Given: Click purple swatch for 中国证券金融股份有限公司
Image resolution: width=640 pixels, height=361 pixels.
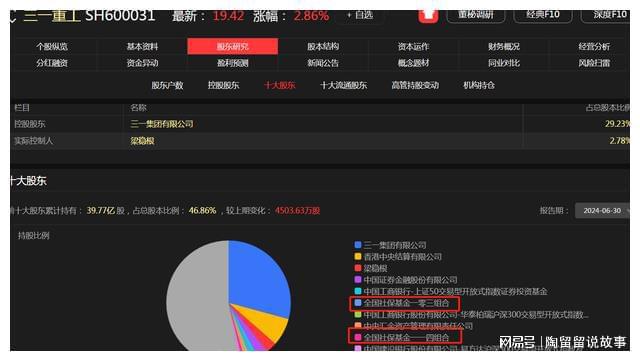Looking at the screenshot, I should [x=358, y=280].
